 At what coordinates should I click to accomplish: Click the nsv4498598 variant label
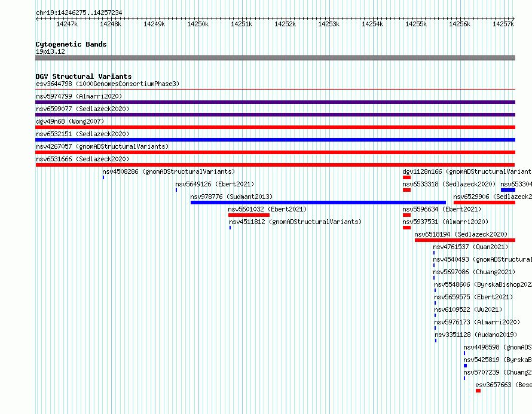pyautogui.click(x=498, y=347)
